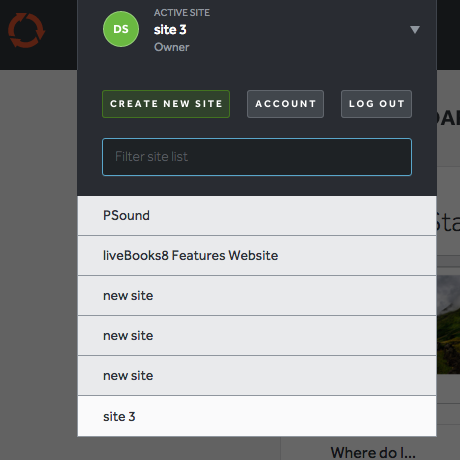Choose the middle new site entry
This screenshot has width=460, height=460.
tap(257, 336)
